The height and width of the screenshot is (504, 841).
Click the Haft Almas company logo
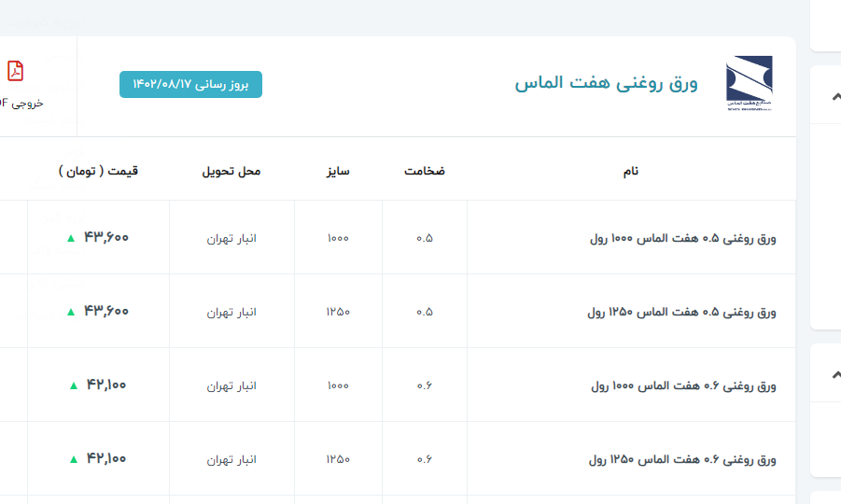(x=749, y=83)
